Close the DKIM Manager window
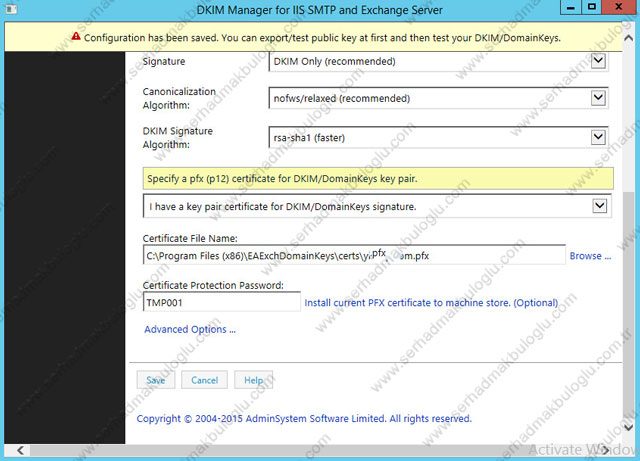Image resolution: width=640 pixels, height=461 pixels. tap(619, 7)
